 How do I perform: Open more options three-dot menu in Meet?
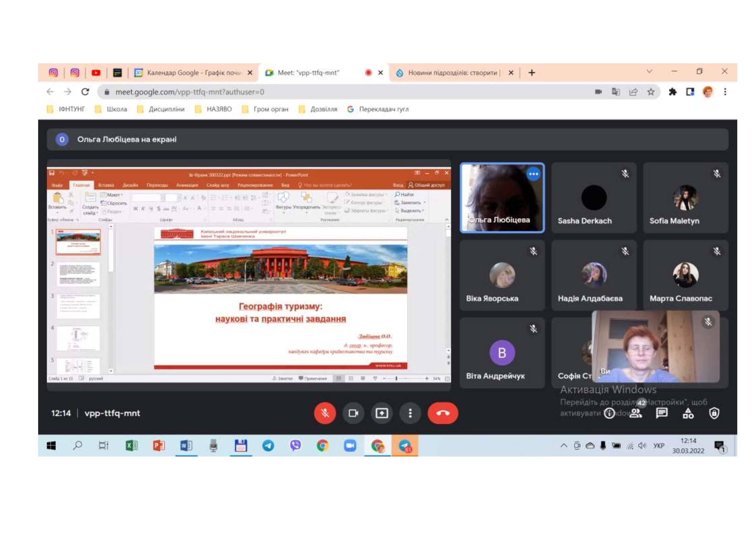tap(410, 413)
